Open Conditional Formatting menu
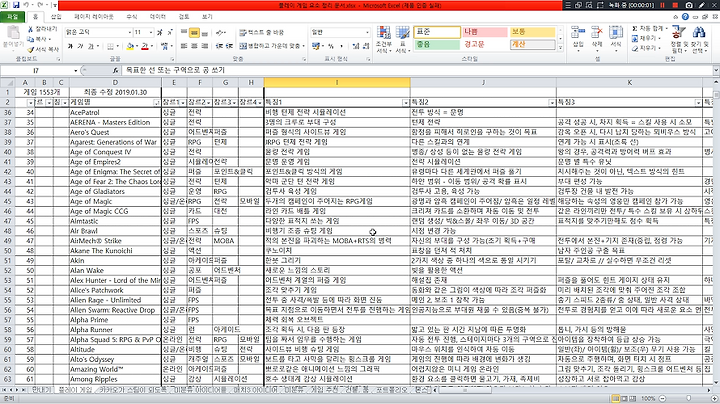The width and height of the screenshot is (720, 404). [x=383, y=39]
